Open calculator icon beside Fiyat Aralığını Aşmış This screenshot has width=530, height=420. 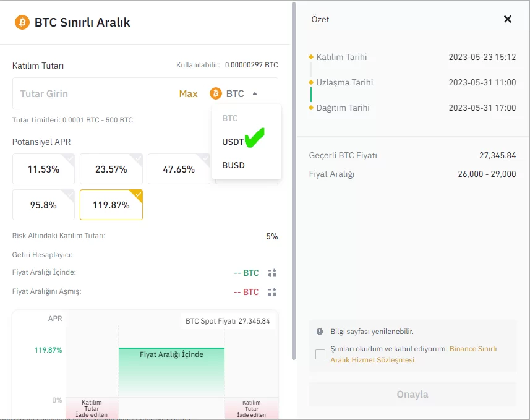pyautogui.click(x=272, y=292)
